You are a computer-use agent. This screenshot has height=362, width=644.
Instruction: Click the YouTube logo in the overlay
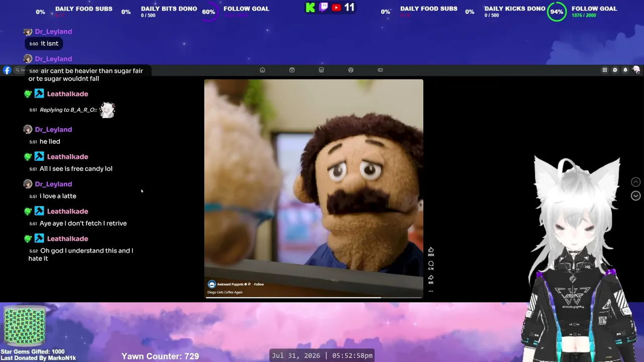click(x=336, y=8)
